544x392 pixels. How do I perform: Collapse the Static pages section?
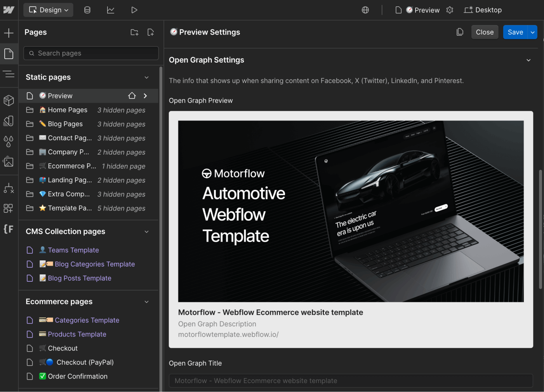(147, 77)
